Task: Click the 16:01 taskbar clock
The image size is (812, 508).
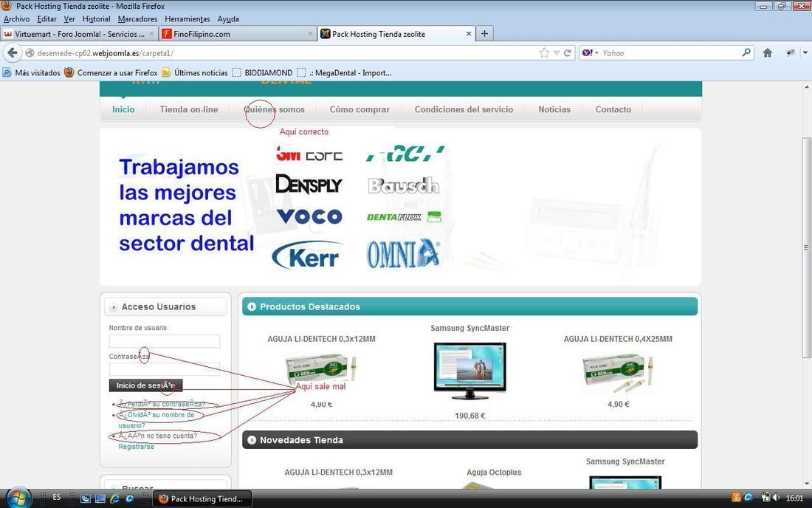Action: (x=794, y=498)
